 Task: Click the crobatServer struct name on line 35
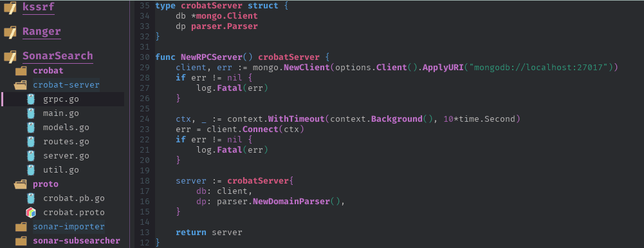point(212,6)
